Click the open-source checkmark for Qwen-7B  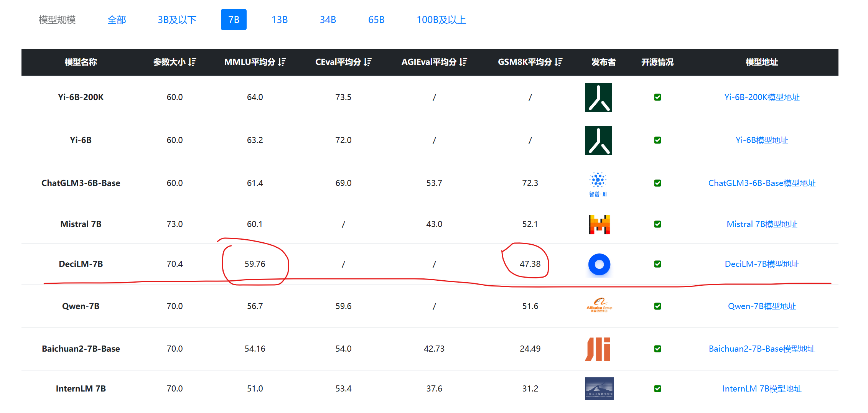(657, 306)
